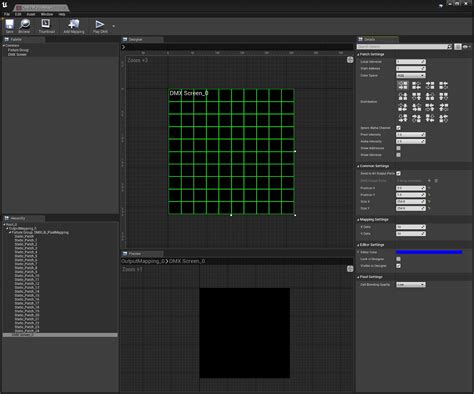Select the third distribution icon in the top row
474x394 pixels.
pyautogui.click(x=430, y=85)
